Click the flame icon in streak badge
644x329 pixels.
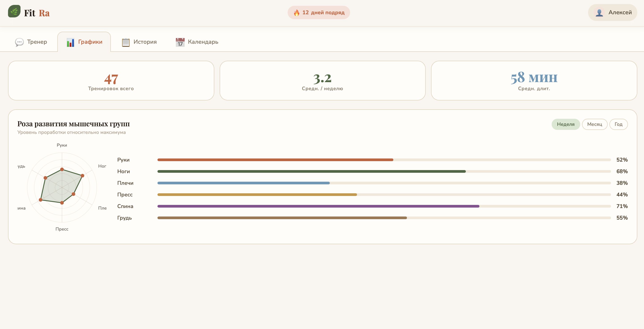297,12
